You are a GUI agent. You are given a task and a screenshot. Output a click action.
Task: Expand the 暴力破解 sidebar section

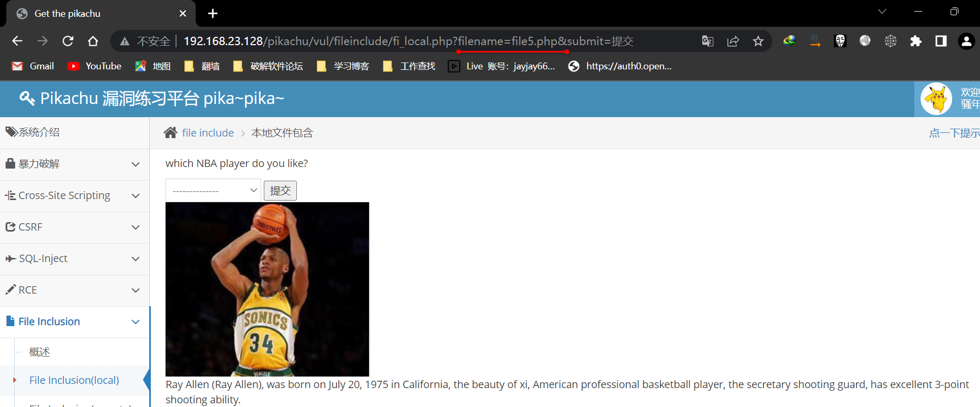[x=74, y=164]
